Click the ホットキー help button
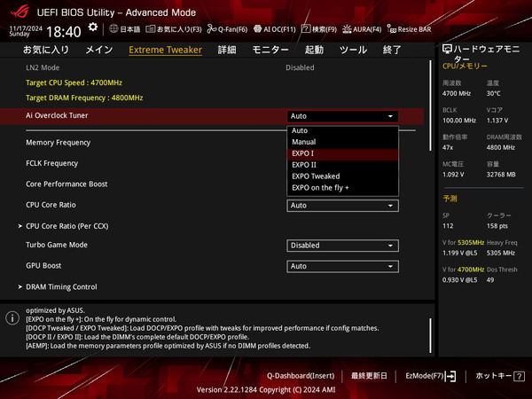The height and width of the screenshot is (399, 532). pos(493,376)
